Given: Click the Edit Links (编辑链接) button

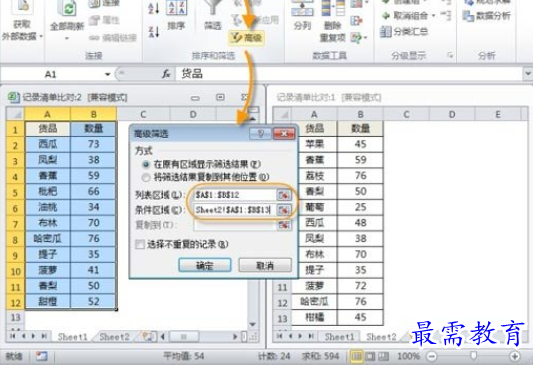Looking at the screenshot, I should click(113, 38).
